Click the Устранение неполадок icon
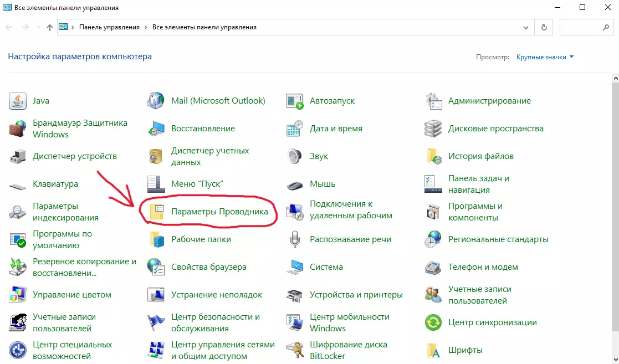The height and width of the screenshot is (364, 619). pyautogui.click(x=156, y=295)
